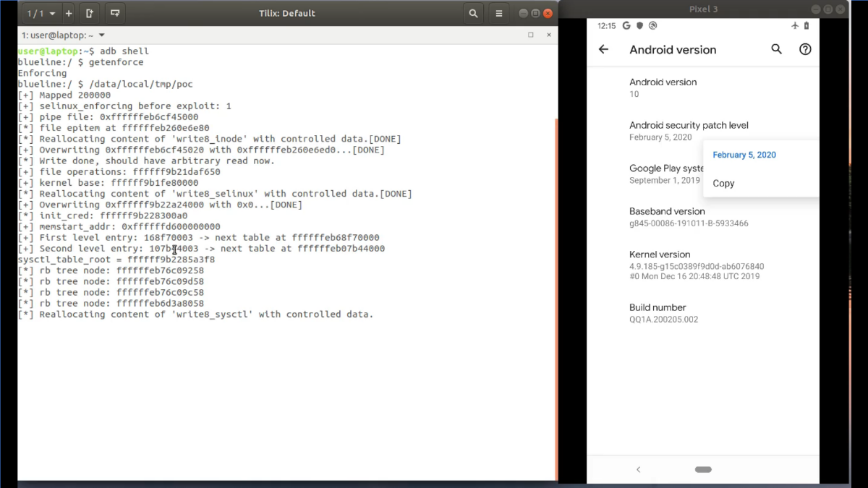
Task: Add terminal right icon in Tilix header
Action: [x=89, y=13]
